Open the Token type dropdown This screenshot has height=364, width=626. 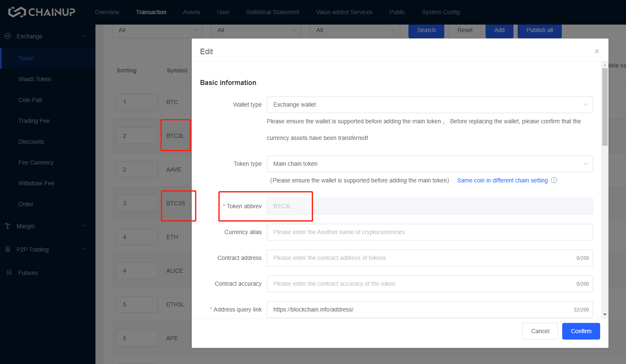429,164
